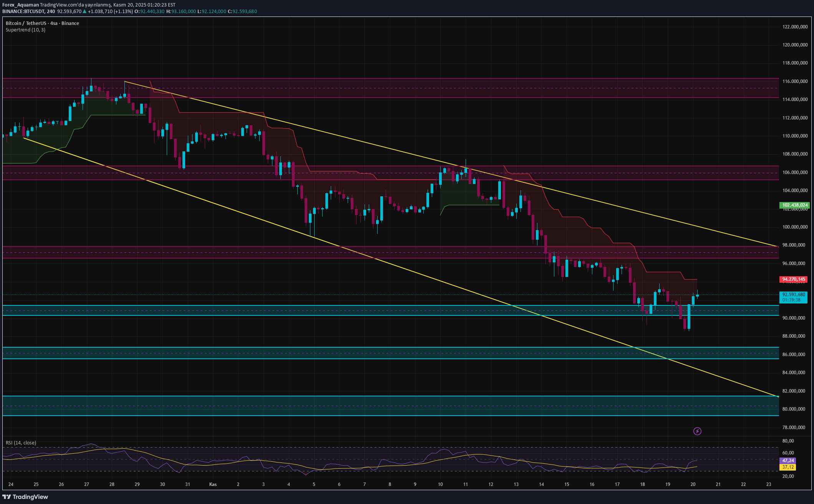Expand the Supertrend legend to show options
Viewport: 814px width, 504px height.
coord(25,30)
